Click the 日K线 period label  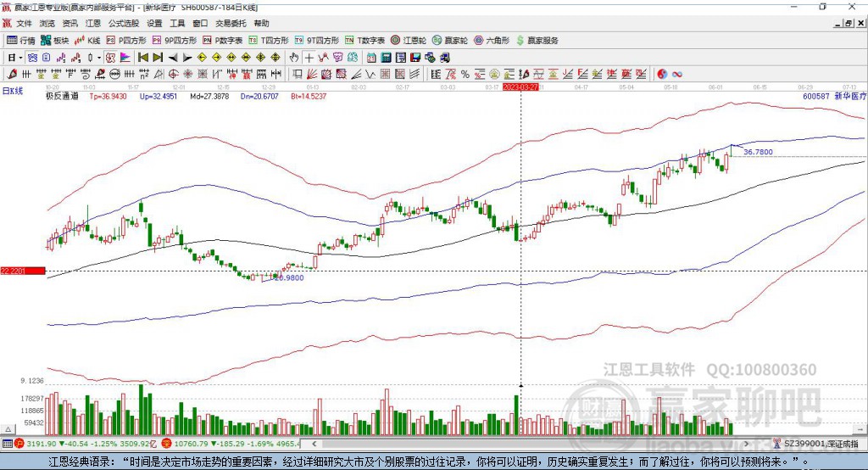(13, 91)
